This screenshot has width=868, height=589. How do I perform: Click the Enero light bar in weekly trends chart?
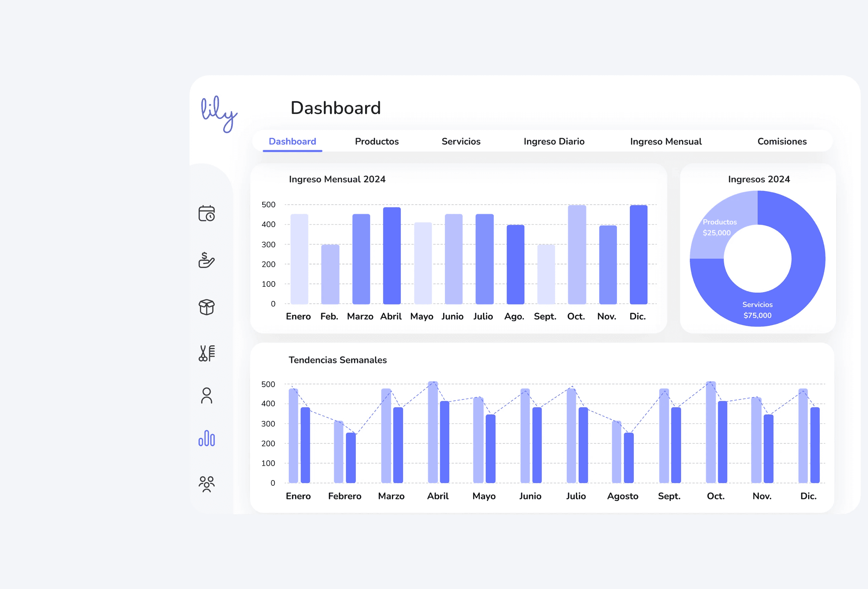[291, 437]
